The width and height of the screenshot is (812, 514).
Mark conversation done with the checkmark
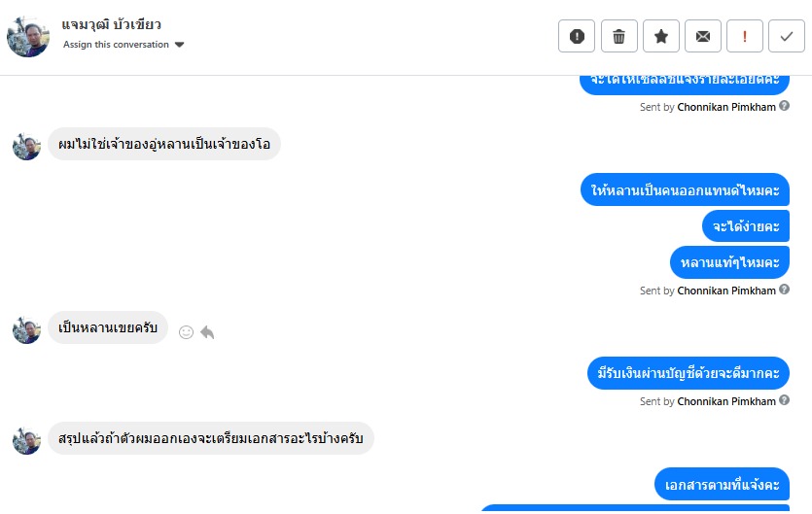pyautogui.click(x=787, y=36)
